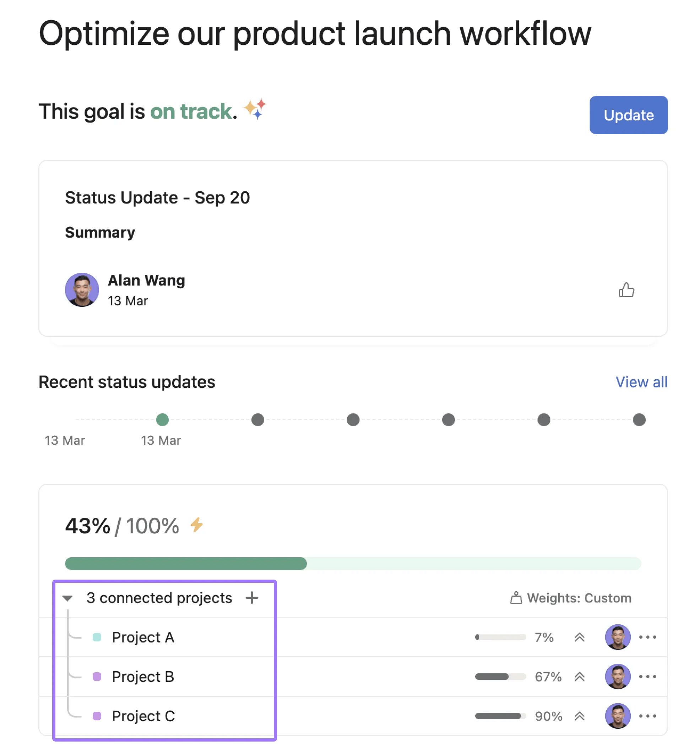The height and width of the screenshot is (749, 700).
Task: Click the green status update timeline dot
Action: [162, 419]
